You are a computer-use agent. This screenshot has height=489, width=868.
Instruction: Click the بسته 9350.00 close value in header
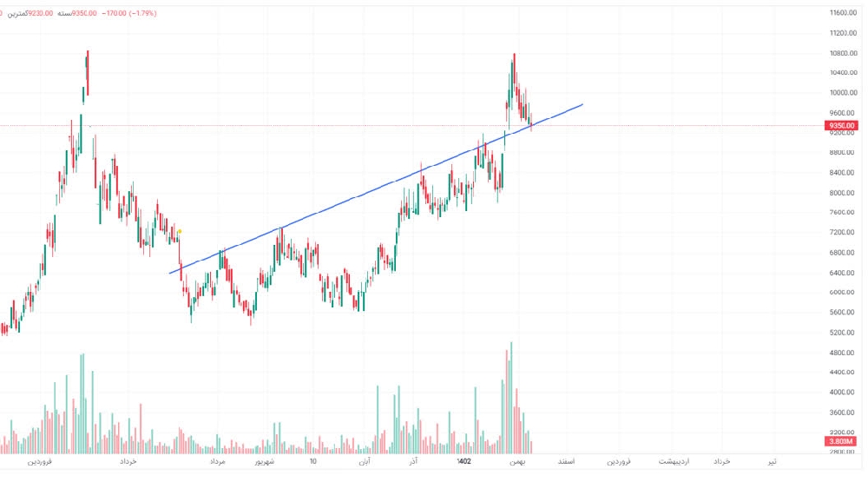tap(77, 13)
